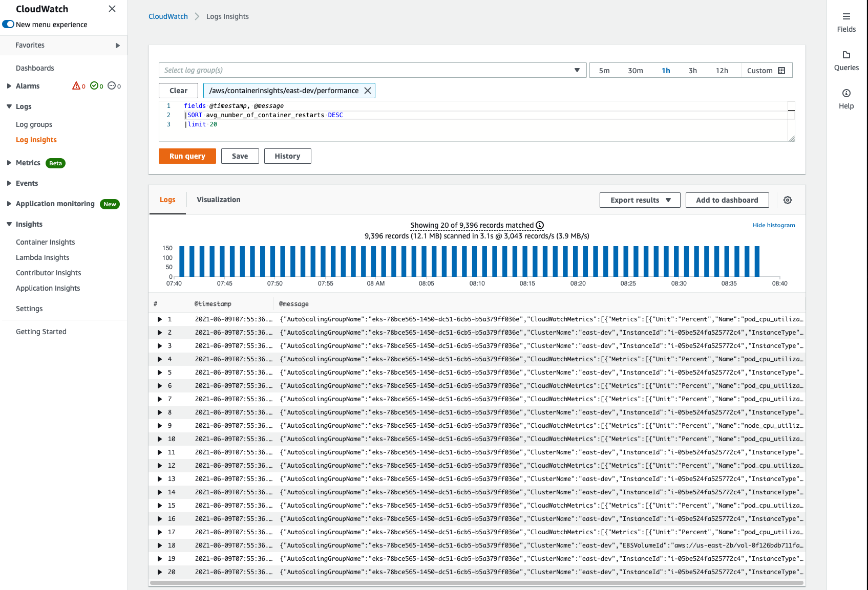Switch to the Visualization tab
868x590 pixels.
218,200
